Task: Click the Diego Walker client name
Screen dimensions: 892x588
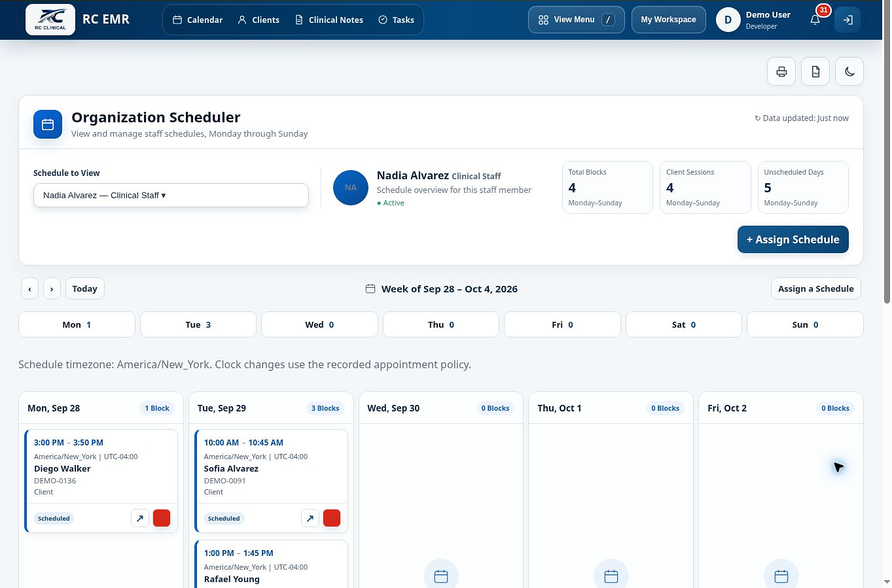Action: (x=62, y=468)
